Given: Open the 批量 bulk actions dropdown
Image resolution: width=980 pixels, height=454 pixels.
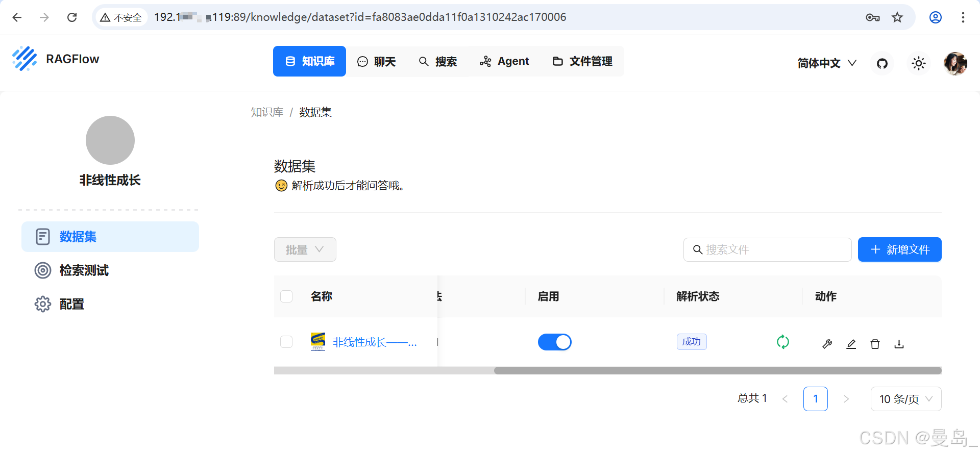Looking at the screenshot, I should tap(305, 249).
